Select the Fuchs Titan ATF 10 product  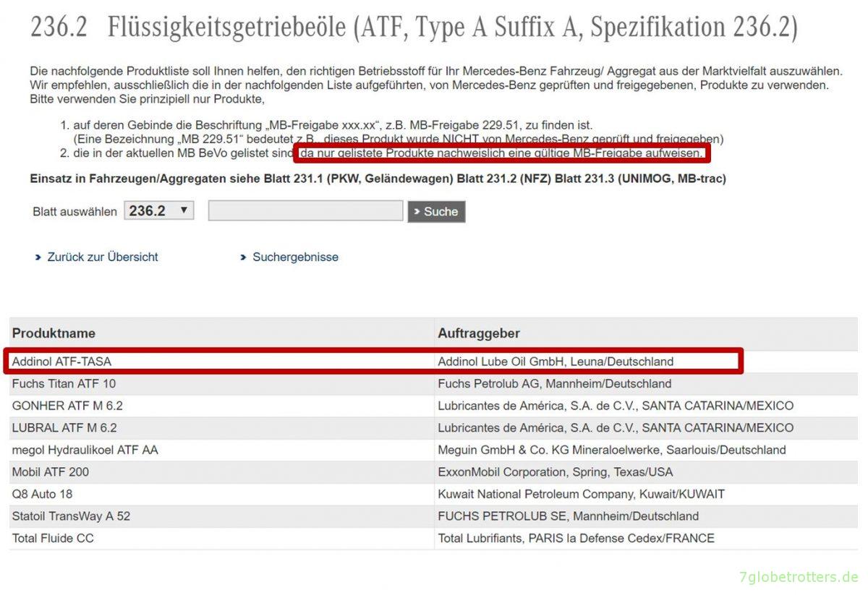64,383
